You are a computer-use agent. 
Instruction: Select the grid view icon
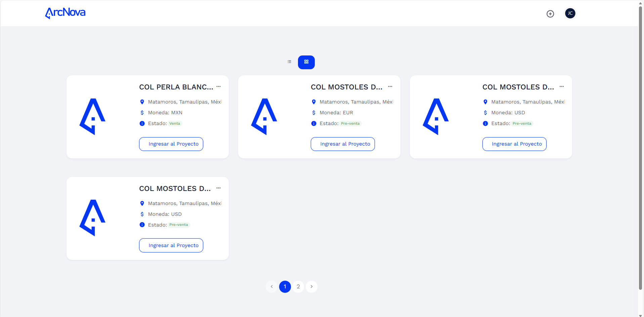pyautogui.click(x=306, y=62)
